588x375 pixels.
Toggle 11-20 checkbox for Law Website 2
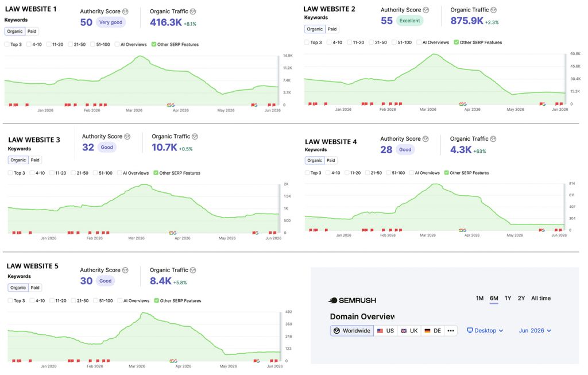click(x=350, y=42)
